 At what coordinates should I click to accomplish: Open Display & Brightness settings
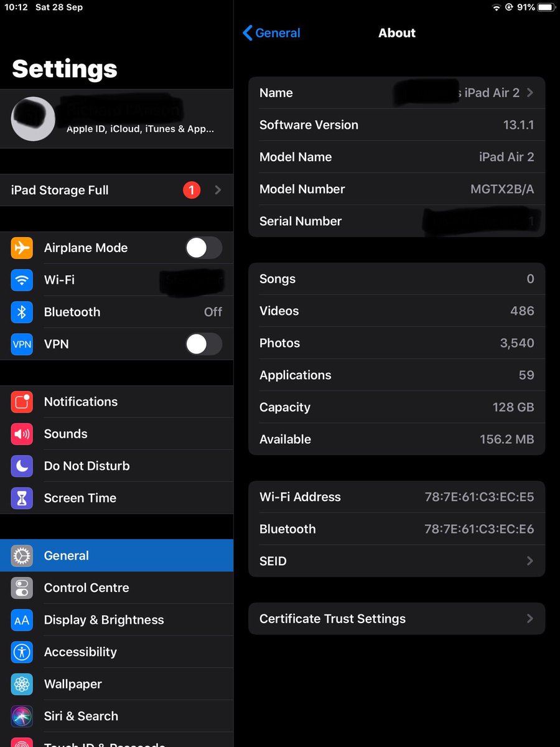(116, 620)
